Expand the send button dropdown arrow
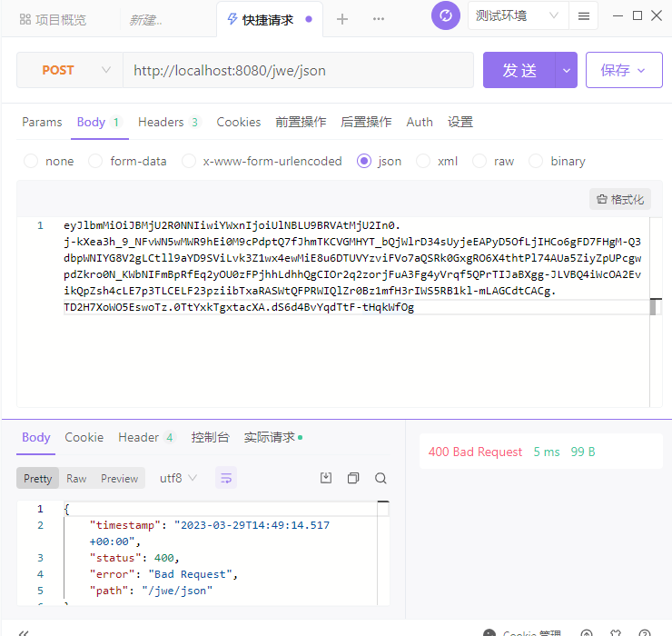 coord(566,70)
